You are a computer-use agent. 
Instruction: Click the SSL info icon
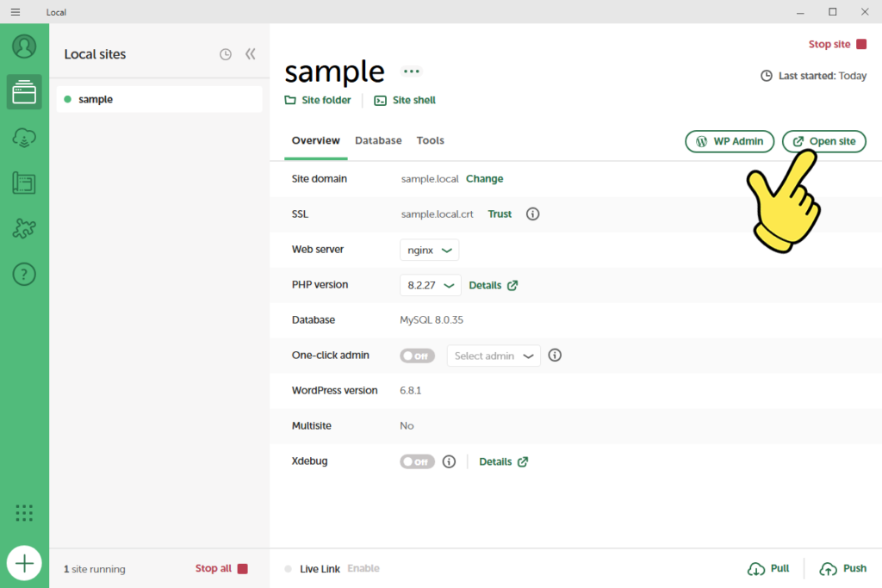pyautogui.click(x=532, y=214)
